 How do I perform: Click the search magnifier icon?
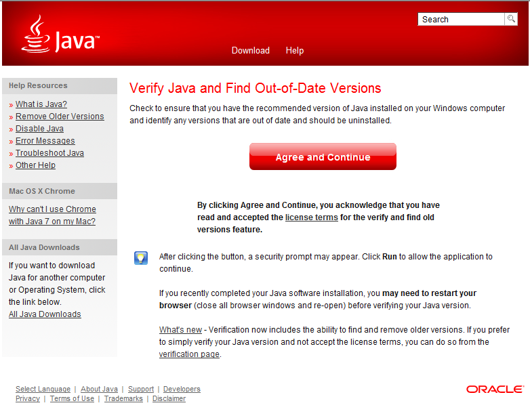coord(511,19)
